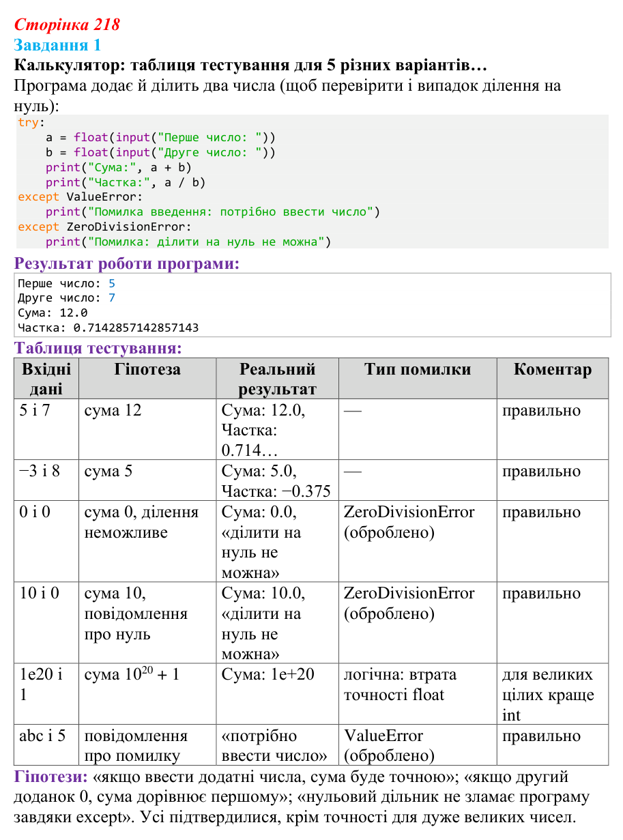Click the purple label "Гіпотези:"

point(51,777)
